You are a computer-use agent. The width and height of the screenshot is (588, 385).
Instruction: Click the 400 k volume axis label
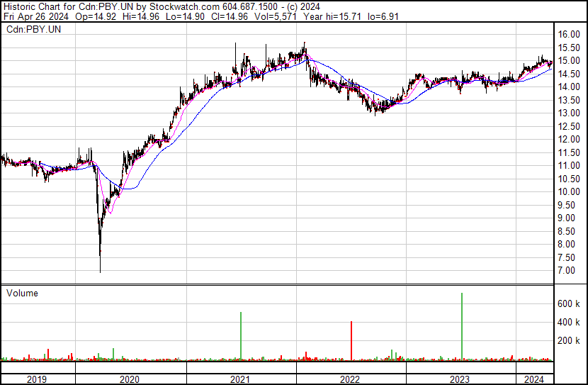(x=569, y=322)
